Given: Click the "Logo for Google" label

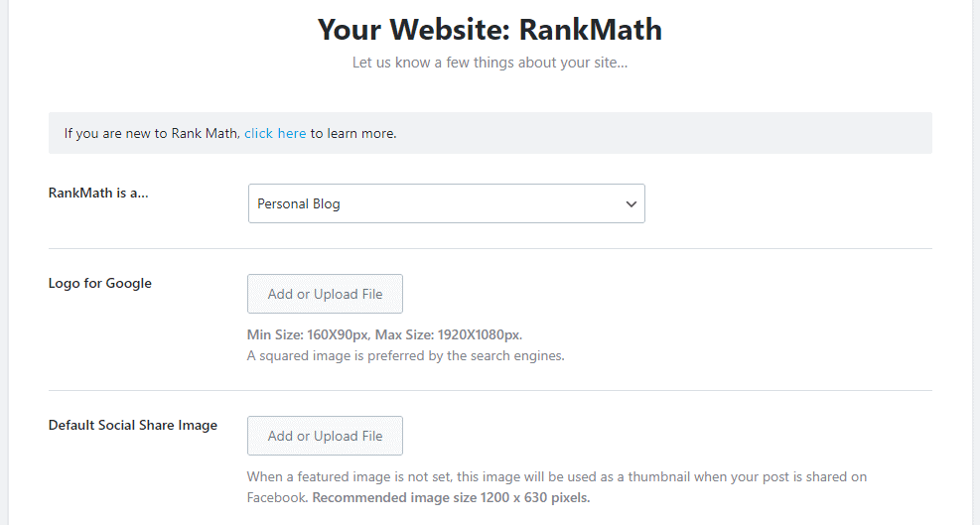Looking at the screenshot, I should coord(100,283).
